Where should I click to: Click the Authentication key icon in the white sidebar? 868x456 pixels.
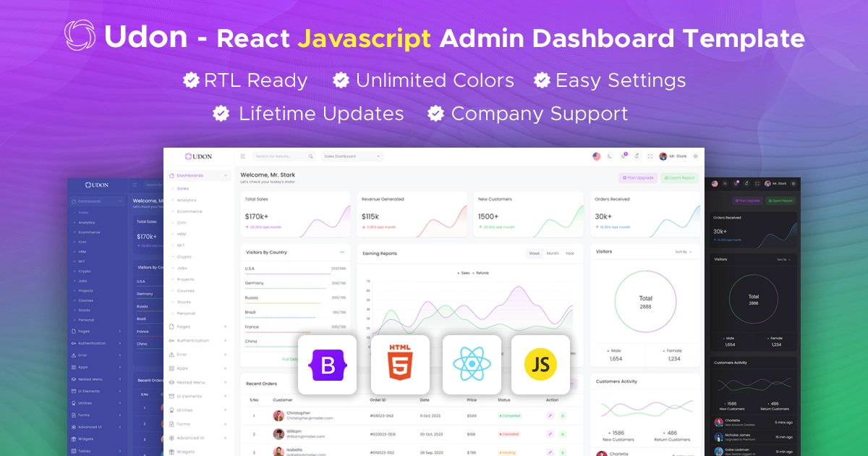pyautogui.click(x=171, y=340)
